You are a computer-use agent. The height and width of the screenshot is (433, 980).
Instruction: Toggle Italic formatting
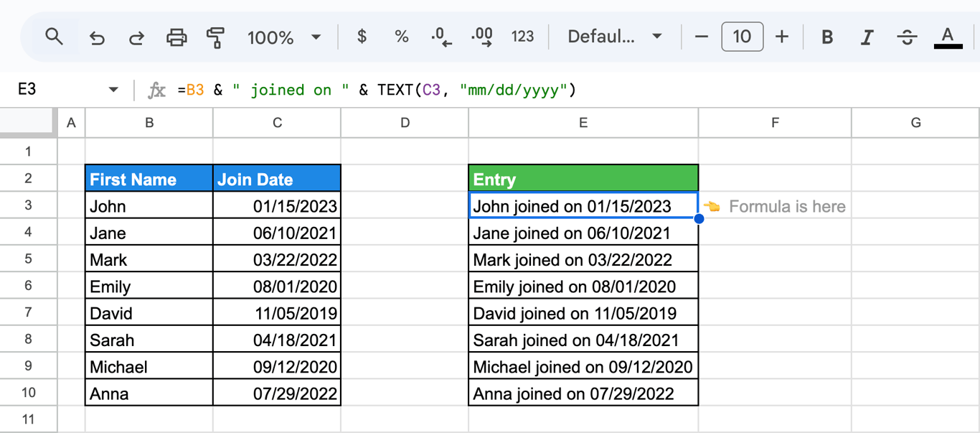click(x=867, y=37)
